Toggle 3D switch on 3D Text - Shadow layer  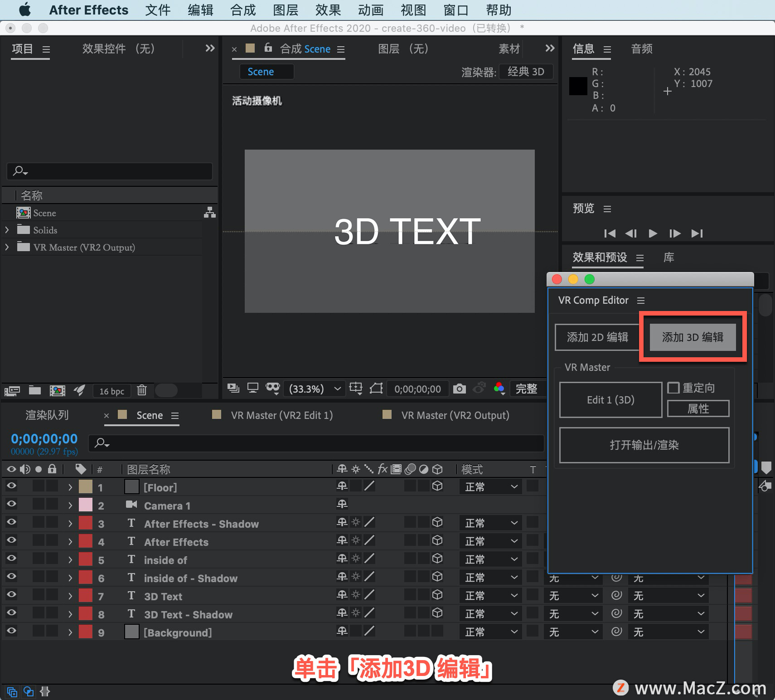(437, 613)
